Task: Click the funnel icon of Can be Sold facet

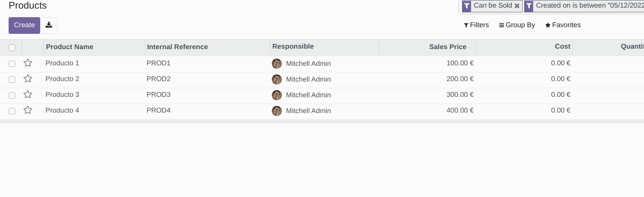Action: [466, 6]
